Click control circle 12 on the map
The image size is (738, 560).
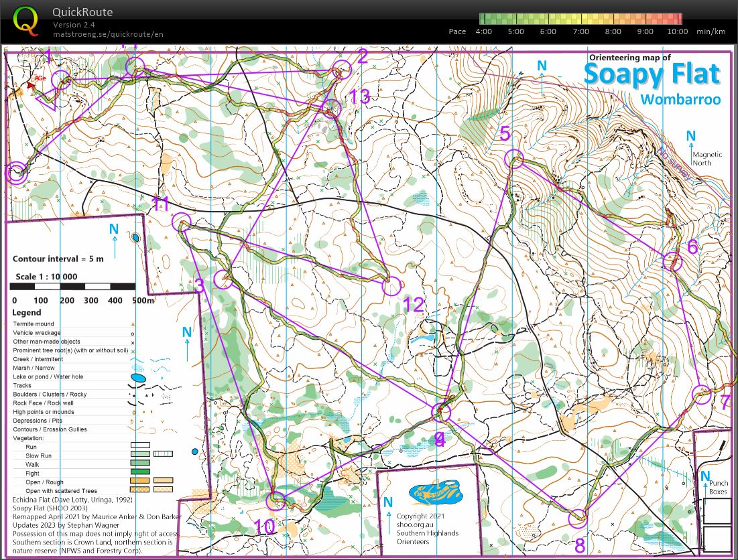[391, 286]
